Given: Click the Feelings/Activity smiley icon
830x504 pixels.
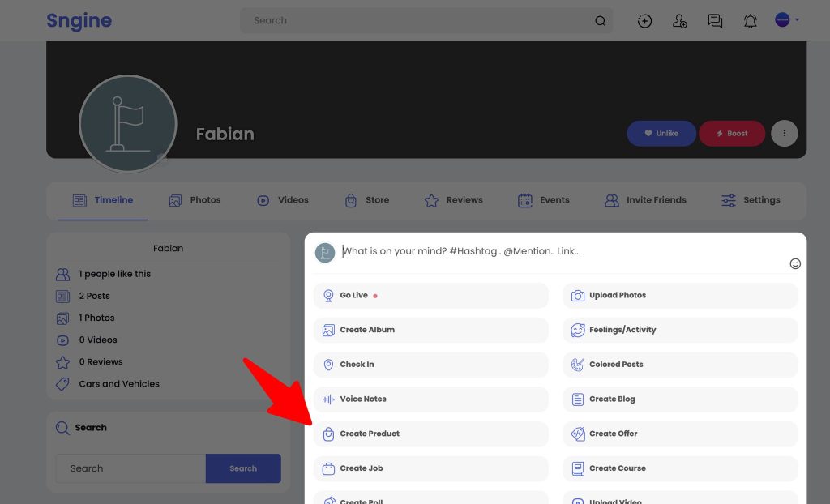Looking at the screenshot, I should point(577,330).
